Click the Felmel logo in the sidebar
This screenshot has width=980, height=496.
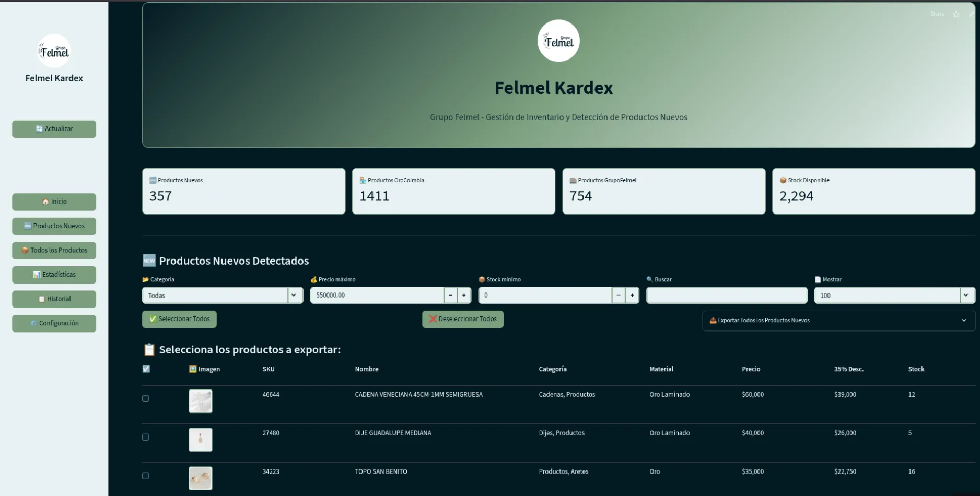point(54,51)
